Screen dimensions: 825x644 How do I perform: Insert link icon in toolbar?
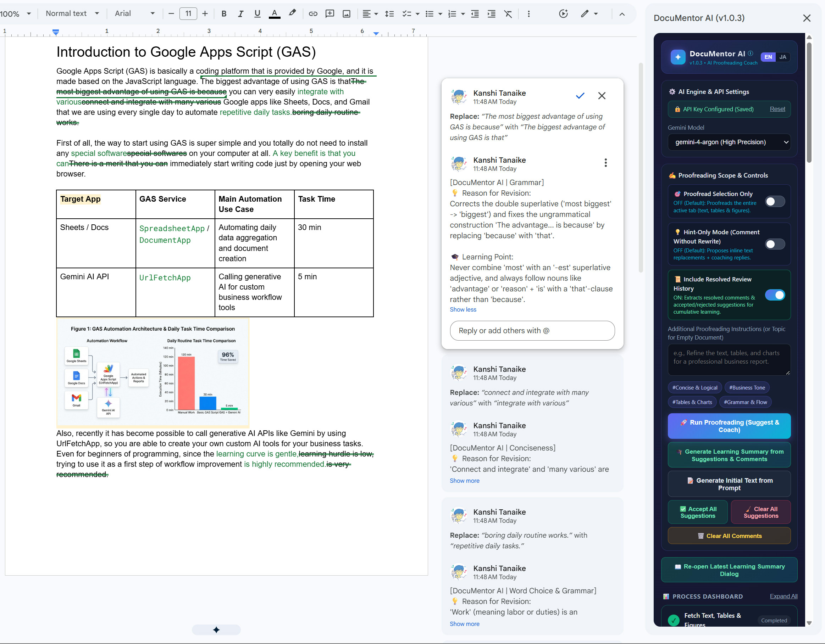[x=313, y=13]
